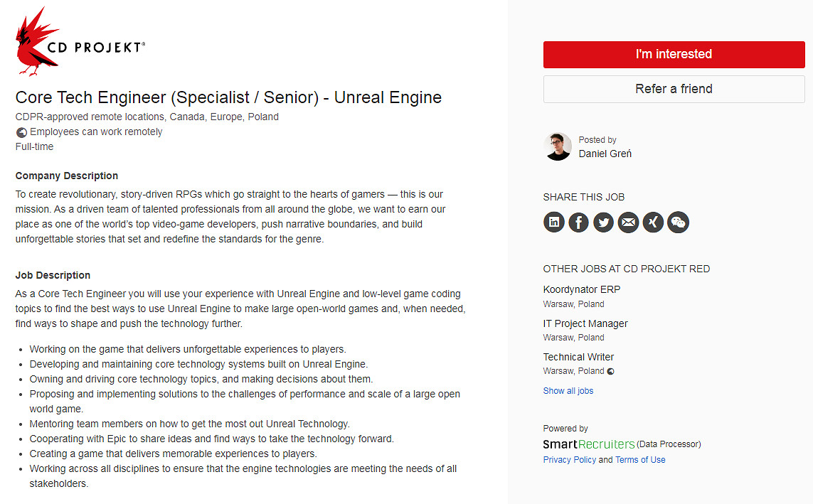Open the Koordynator ERP job listing

(581, 289)
